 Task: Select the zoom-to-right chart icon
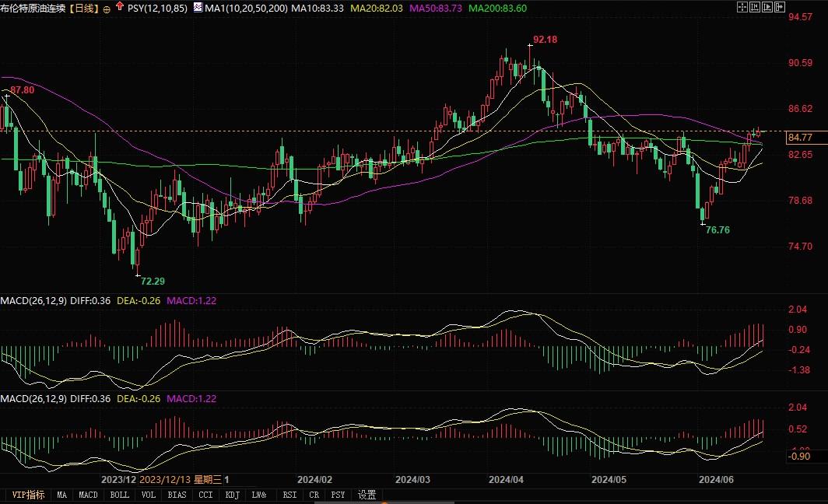(767, 7)
